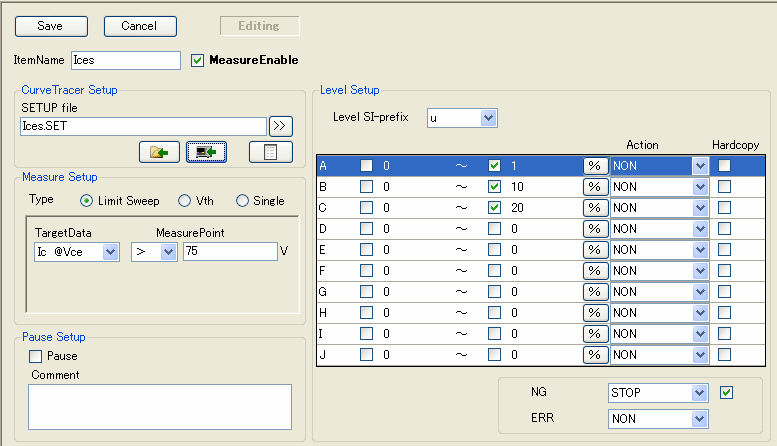Select upper limit value 1 in row A
The width and height of the screenshot is (777, 446).
(514, 166)
